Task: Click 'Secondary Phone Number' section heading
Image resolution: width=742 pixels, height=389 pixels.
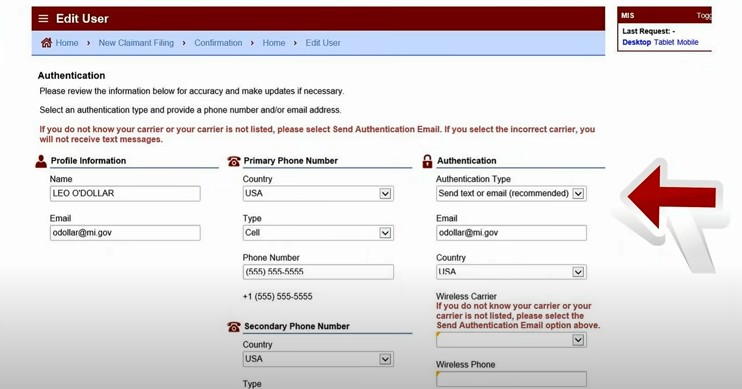Action: pyautogui.click(x=297, y=327)
